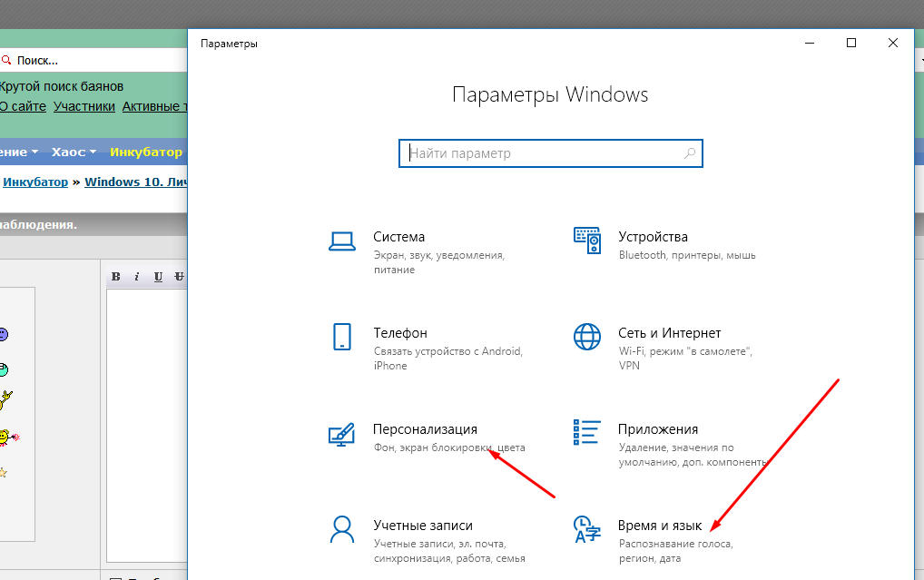Viewport: 924px width, 580px height.
Task: Click the О сайте link
Action: click(x=23, y=107)
